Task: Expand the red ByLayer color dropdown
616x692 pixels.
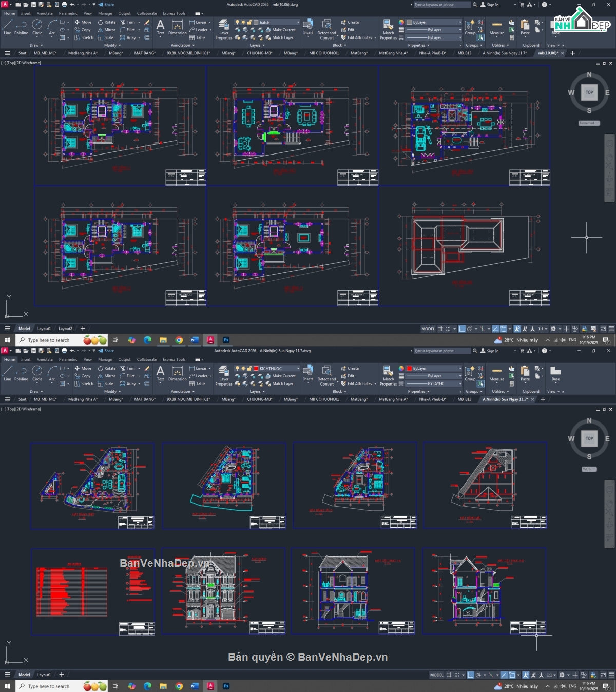Action: [460, 368]
